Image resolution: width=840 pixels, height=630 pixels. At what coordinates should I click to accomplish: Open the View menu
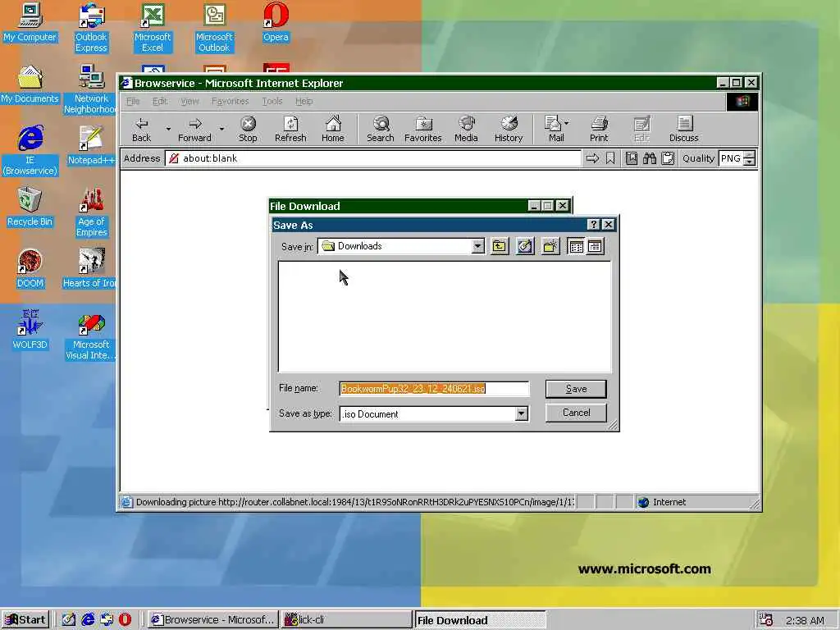click(189, 101)
